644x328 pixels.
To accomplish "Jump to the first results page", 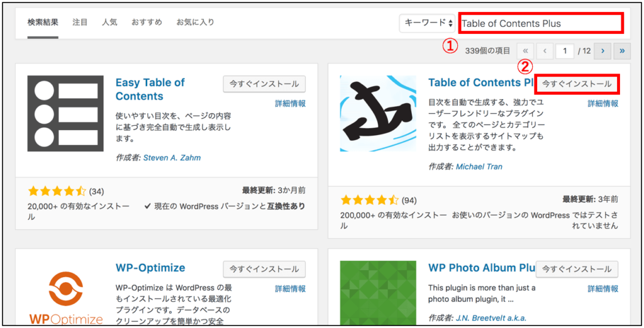I will pyautogui.click(x=525, y=51).
